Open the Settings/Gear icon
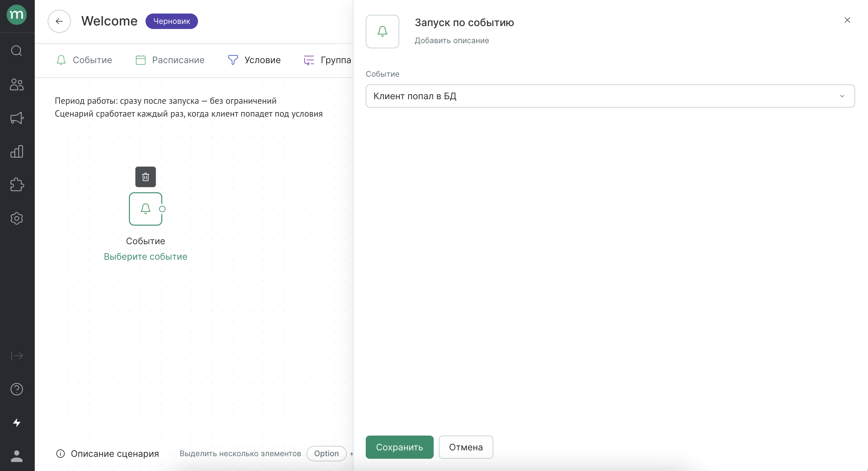This screenshot has width=868, height=471. tap(16, 218)
